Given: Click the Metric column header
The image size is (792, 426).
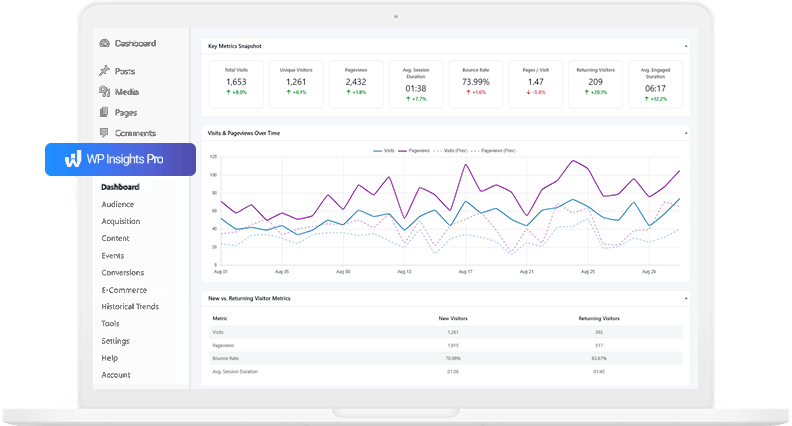Looking at the screenshot, I should 220,318.
